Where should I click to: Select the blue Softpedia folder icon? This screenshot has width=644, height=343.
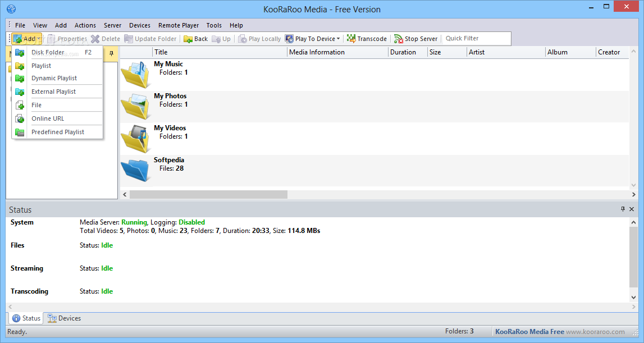coord(135,170)
